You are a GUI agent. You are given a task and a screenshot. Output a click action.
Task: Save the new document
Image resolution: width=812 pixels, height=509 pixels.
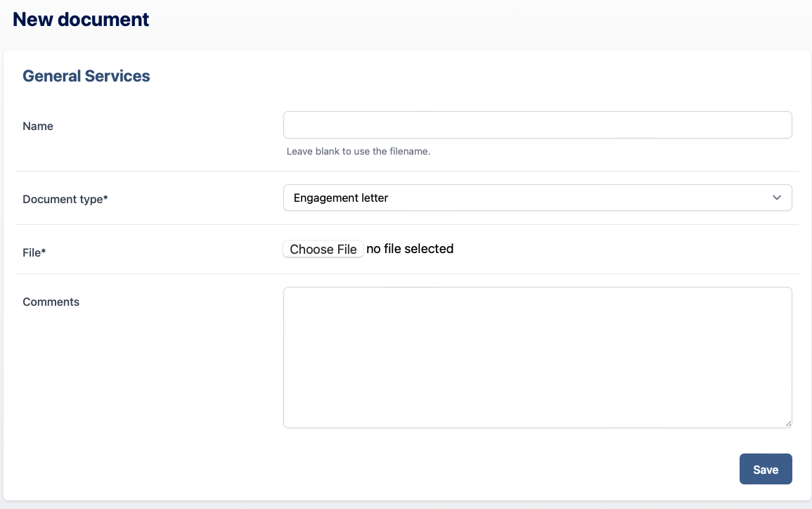(x=766, y=469)
